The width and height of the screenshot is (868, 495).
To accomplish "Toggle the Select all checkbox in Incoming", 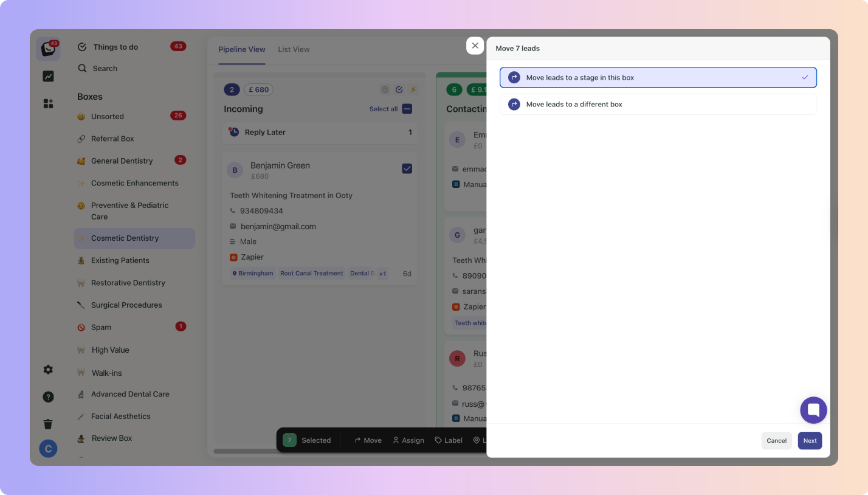I will pyautogui.click(x=407, y=109).
